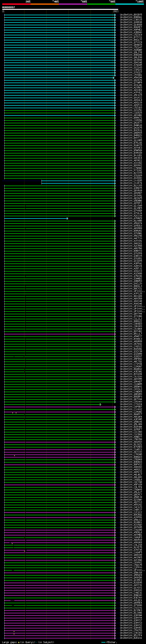Select the UniRef100_Q88S99 label
This screenshot has width=146, height=644.
[131, 555]
